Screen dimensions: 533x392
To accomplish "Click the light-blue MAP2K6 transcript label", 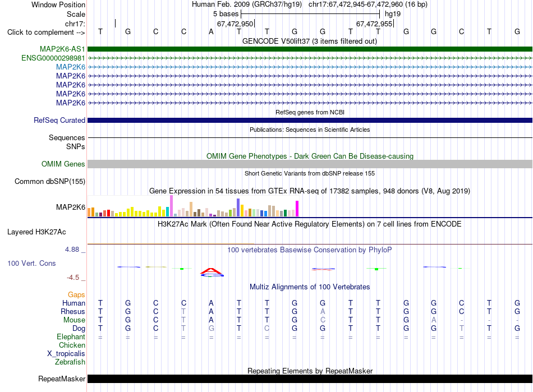I will tap(71, 67).
